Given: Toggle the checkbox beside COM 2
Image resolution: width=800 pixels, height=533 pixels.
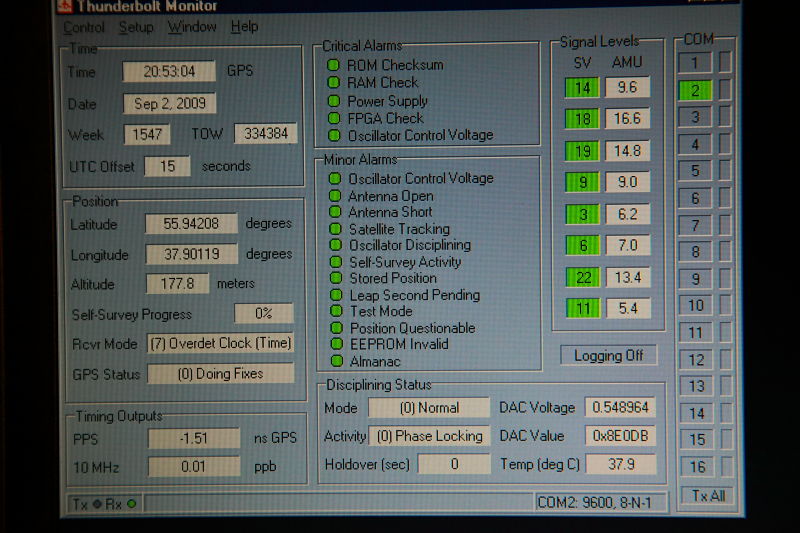Looking at the screenshot, I should coord(726,90).
